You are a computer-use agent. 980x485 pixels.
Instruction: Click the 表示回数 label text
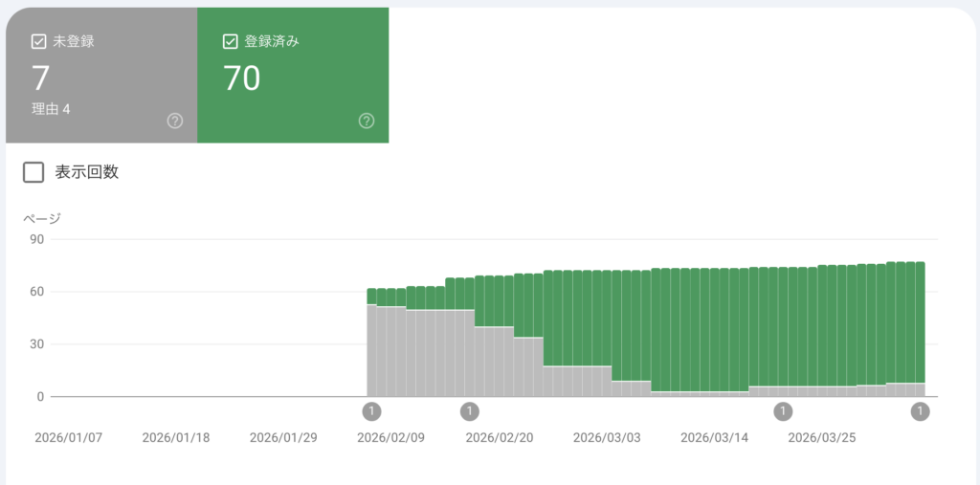click(x=87, y=172)
